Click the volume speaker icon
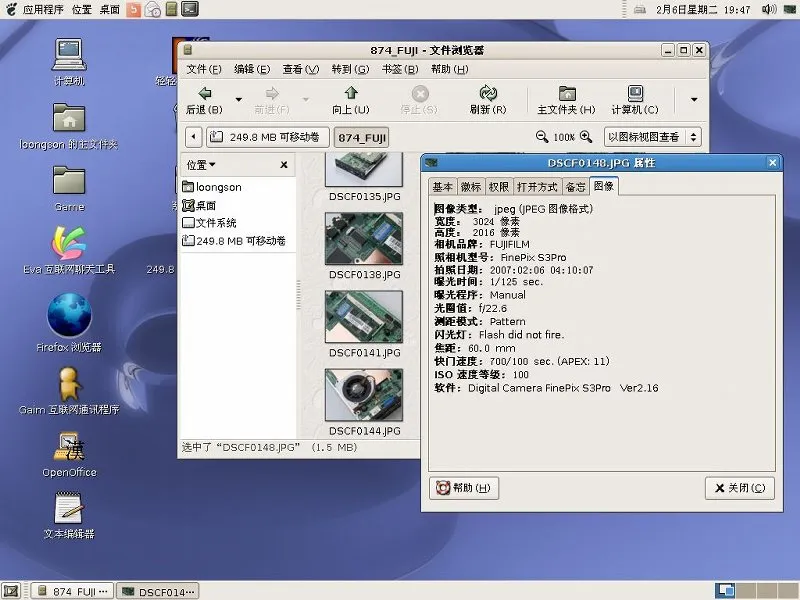This screenshot has height=600, width=800. (768, 9)
